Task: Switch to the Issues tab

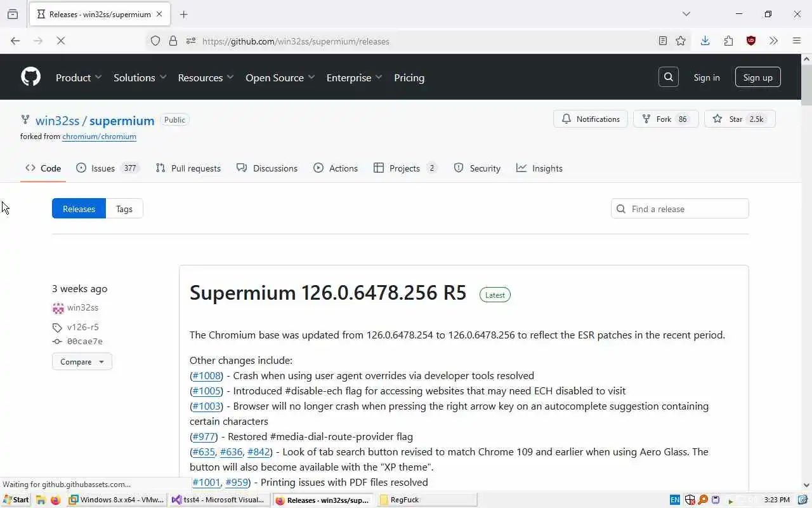Action: click(x=107, y=168)
